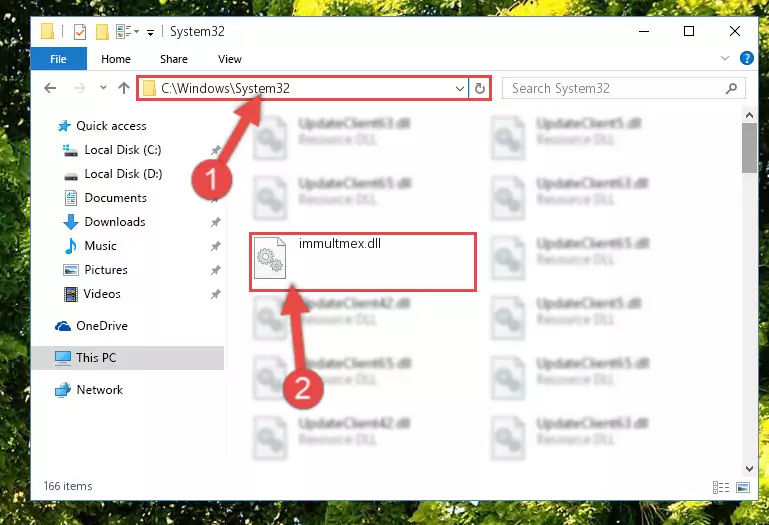Open Downloads in the sidebar
Viewport: 769px width, 525px height.
click(115, 222)
